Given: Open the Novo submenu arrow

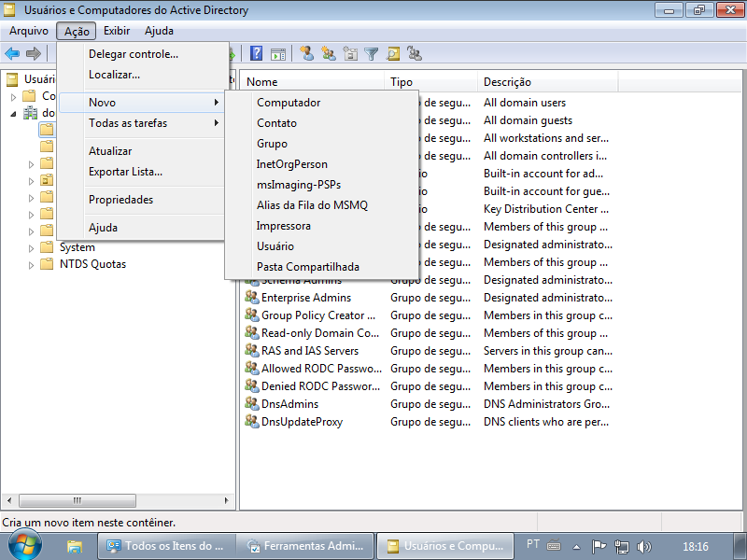Looking at the screenshot, I should (217, 103).
